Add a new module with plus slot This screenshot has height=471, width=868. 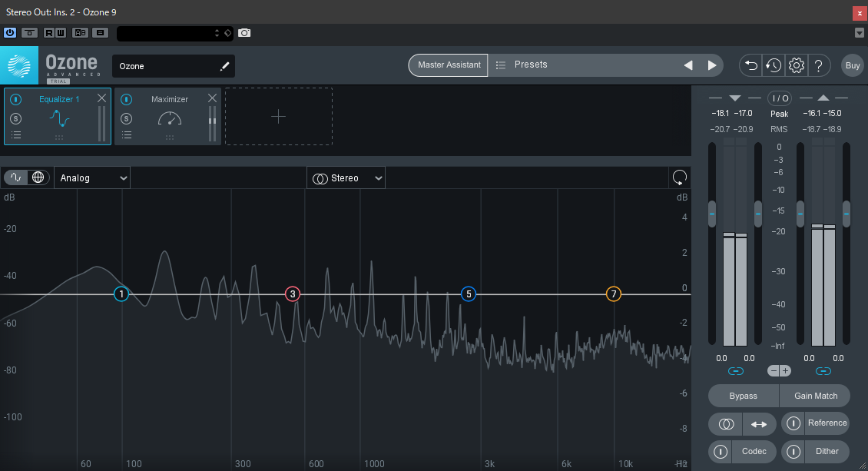pos(278,116)
